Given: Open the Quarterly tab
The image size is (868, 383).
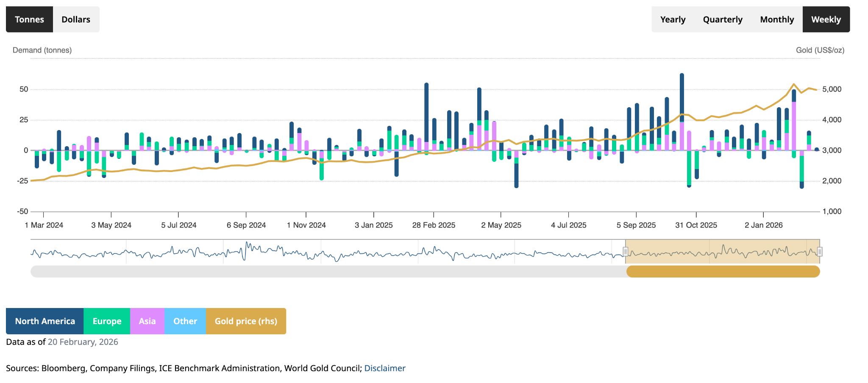Looking at the screenshot, I should (x=723, y=19).
